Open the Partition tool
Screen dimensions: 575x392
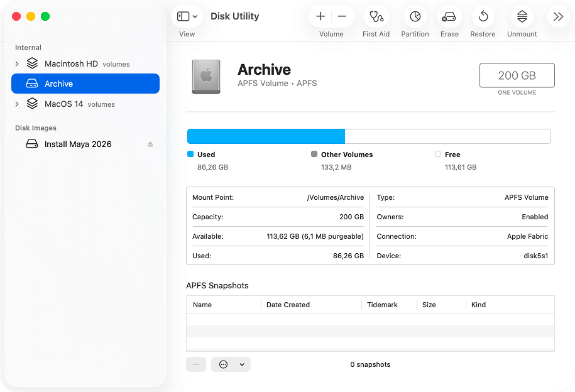(415, 17)
